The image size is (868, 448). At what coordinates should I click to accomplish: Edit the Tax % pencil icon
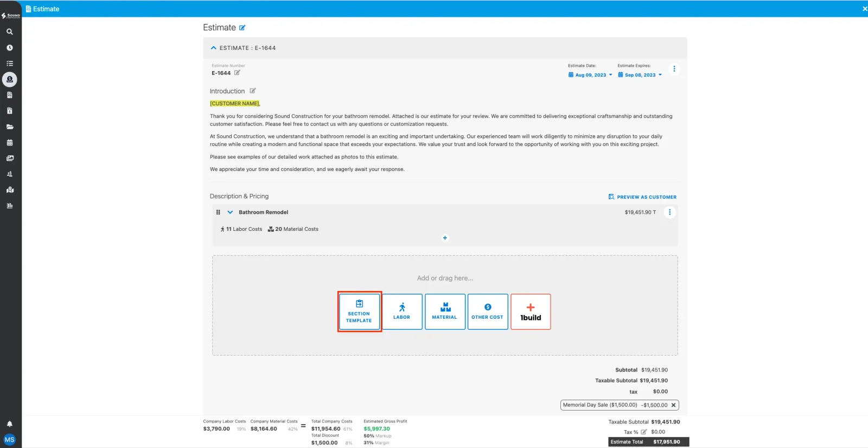click(644, 432)
